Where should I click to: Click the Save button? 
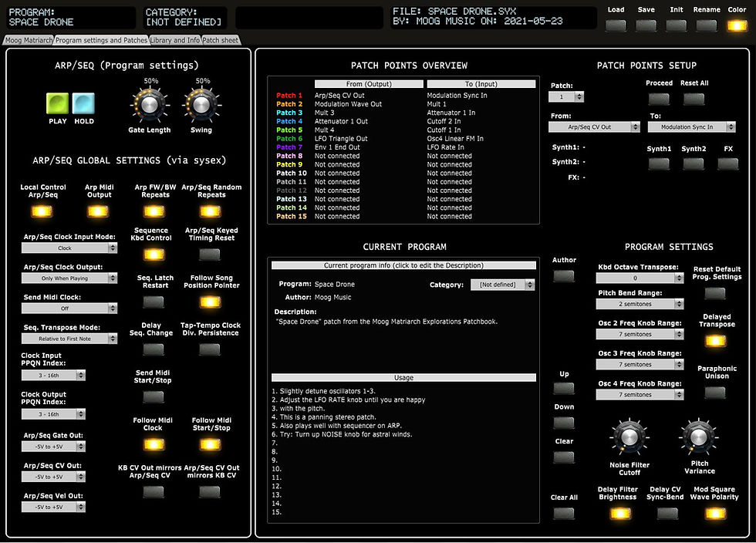(x=646, y=25)
